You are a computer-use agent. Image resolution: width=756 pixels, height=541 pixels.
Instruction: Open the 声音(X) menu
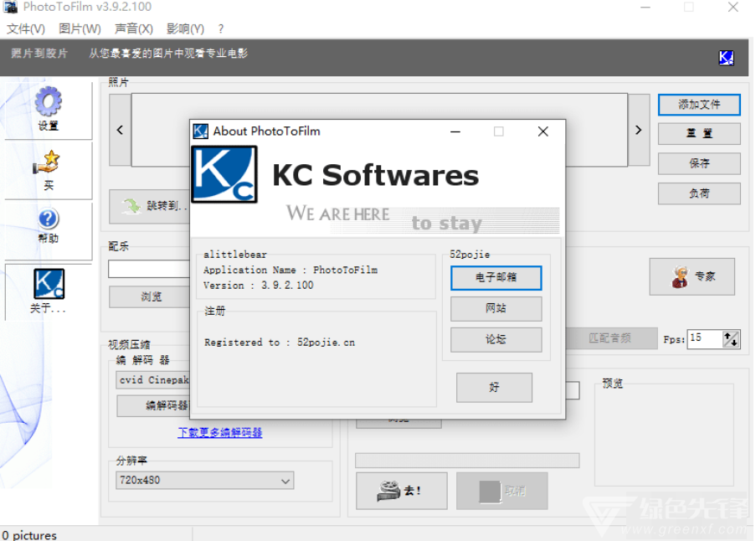tap(134, 29)
